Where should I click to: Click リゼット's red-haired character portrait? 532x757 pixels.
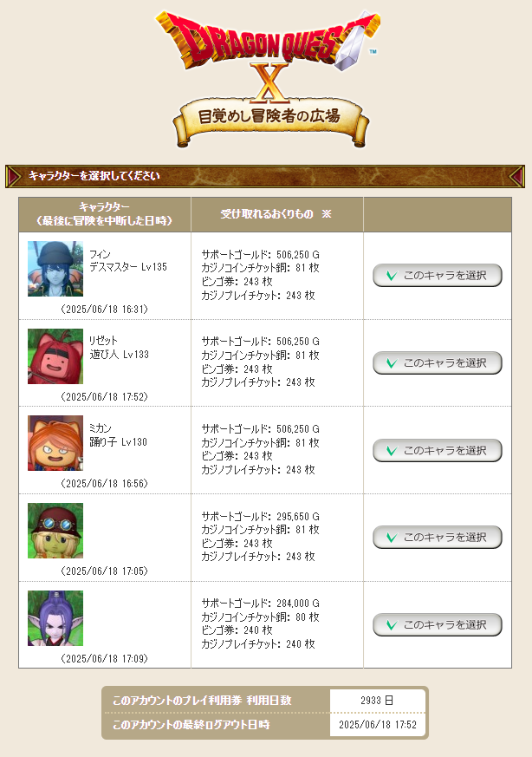coord(55,356)
